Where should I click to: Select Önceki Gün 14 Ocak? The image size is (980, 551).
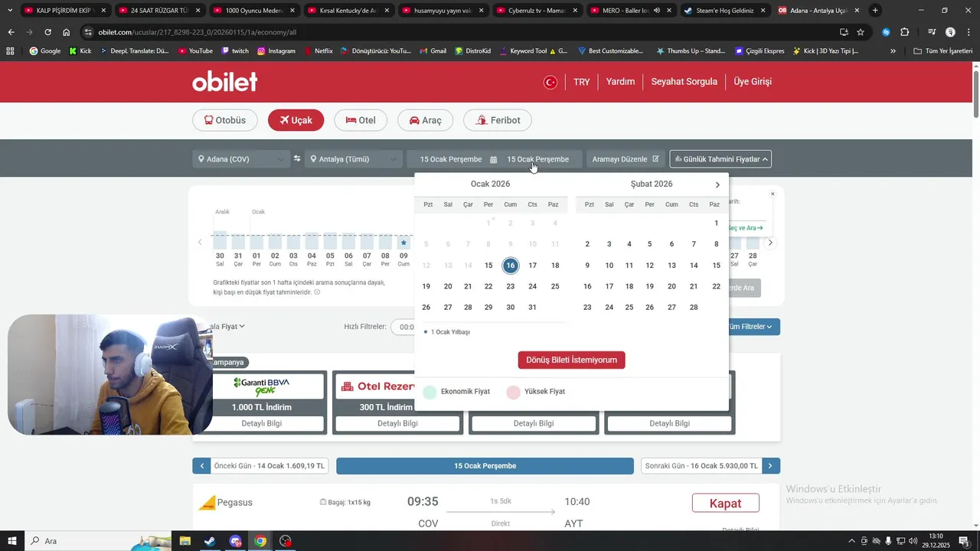click(269, 465)
